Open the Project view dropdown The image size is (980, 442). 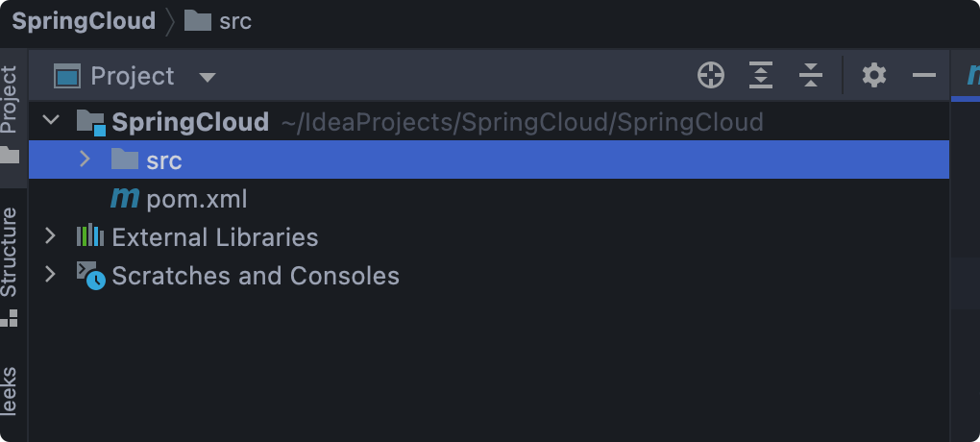pos(208,77)
